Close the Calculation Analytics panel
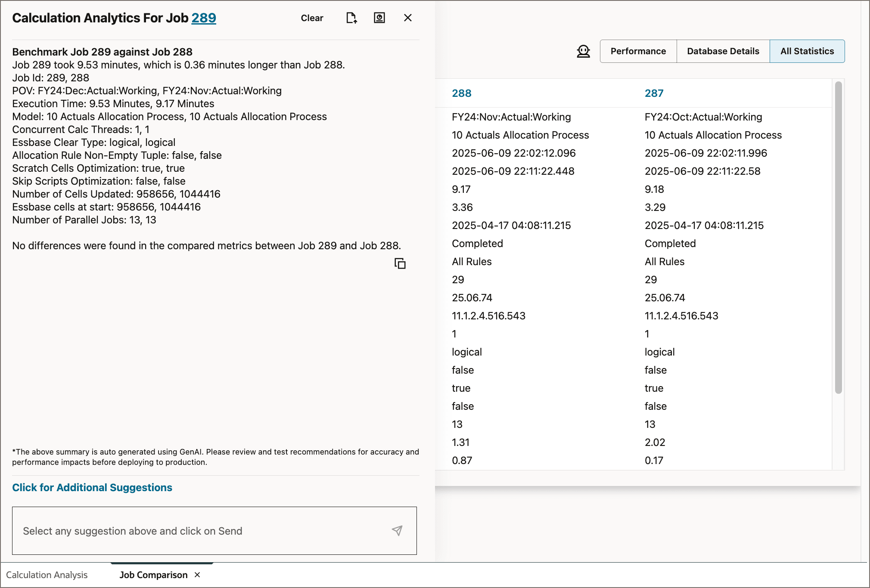 coord(407,18)
